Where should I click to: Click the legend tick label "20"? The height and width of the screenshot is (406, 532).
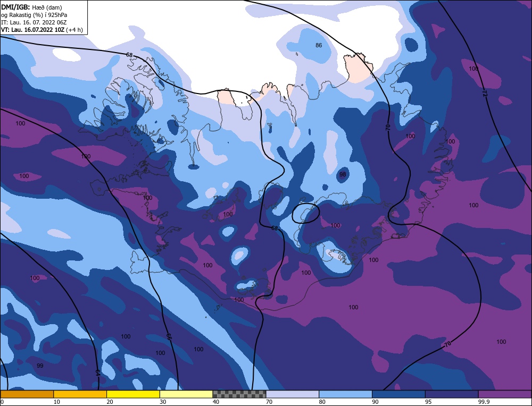tap(110, 402)
